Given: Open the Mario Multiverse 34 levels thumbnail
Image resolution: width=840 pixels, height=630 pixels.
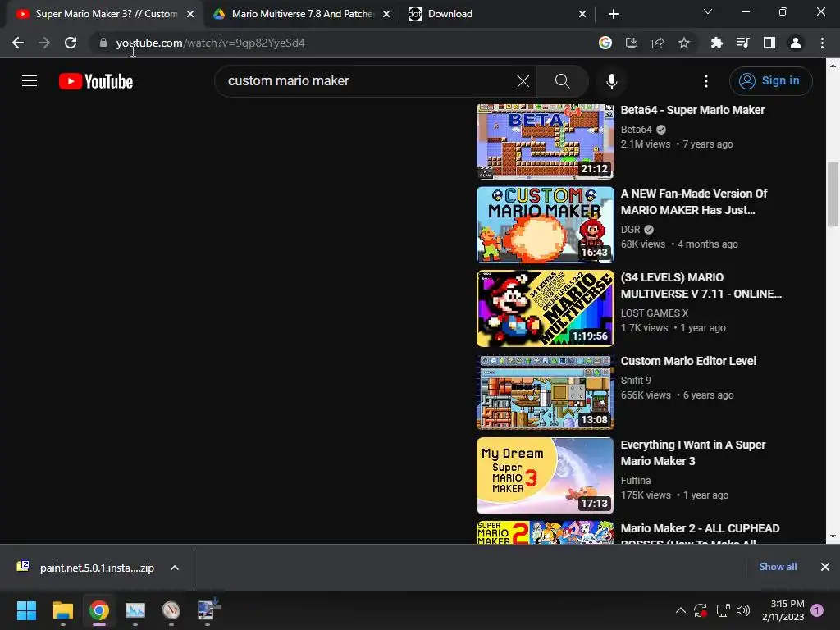Looking at the screenshot, I should 546,308.
